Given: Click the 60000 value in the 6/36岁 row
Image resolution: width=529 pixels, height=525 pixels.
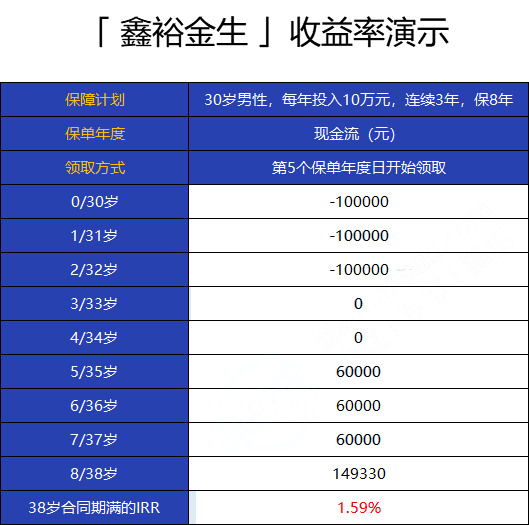Looking at the screenshot, I should (x=358, y=406).
